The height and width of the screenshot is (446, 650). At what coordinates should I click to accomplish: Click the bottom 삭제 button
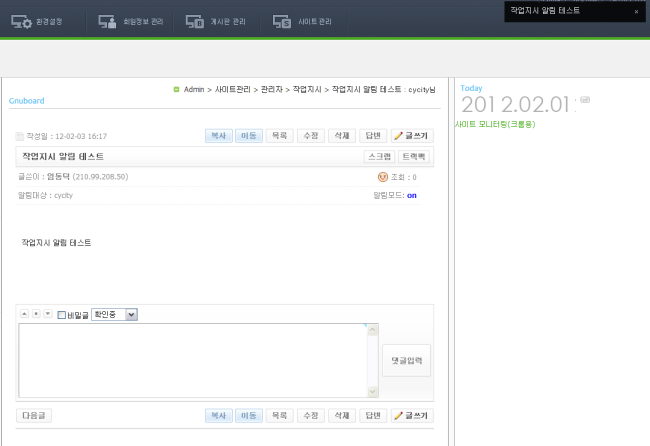342,415
